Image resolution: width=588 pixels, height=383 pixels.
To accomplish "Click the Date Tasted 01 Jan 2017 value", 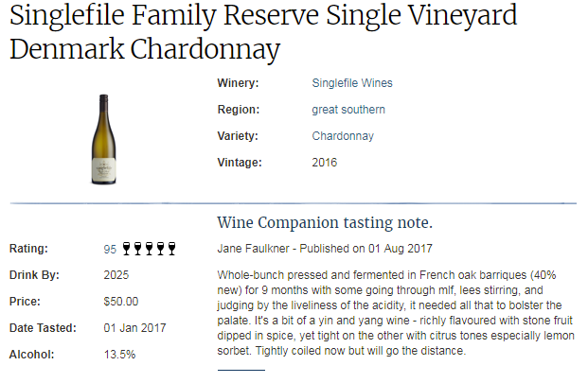I will (x=134, y=328).
